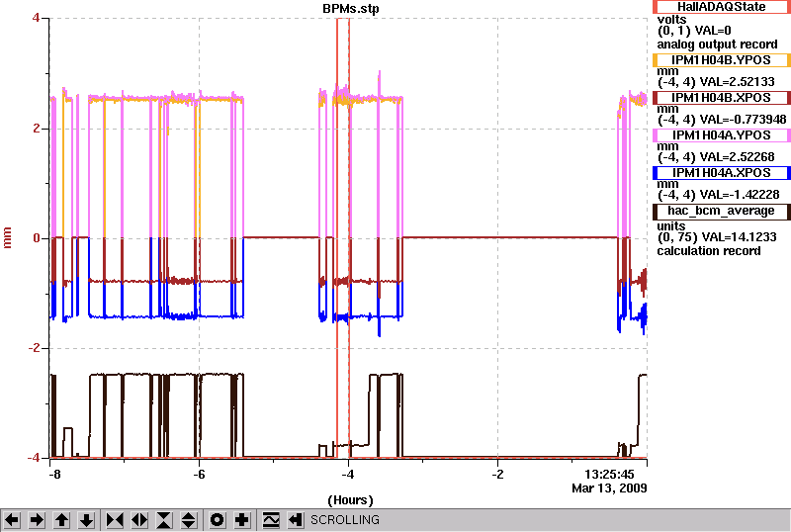Click the vertical zoom-out icon

[189, 520]
